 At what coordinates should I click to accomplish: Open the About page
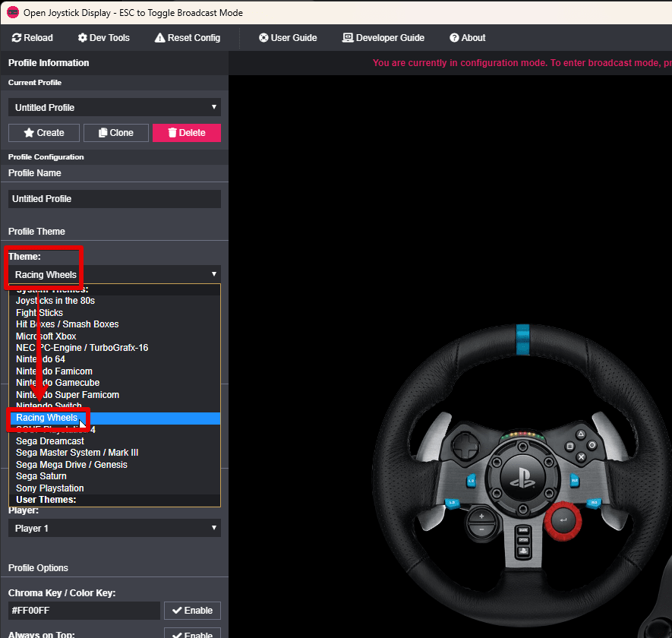(468, 38)
